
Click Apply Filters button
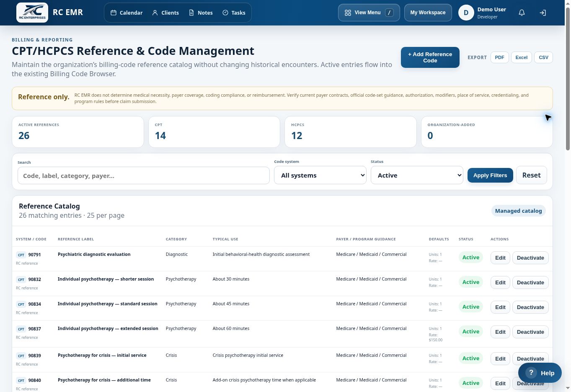click(x=490, y=175)
